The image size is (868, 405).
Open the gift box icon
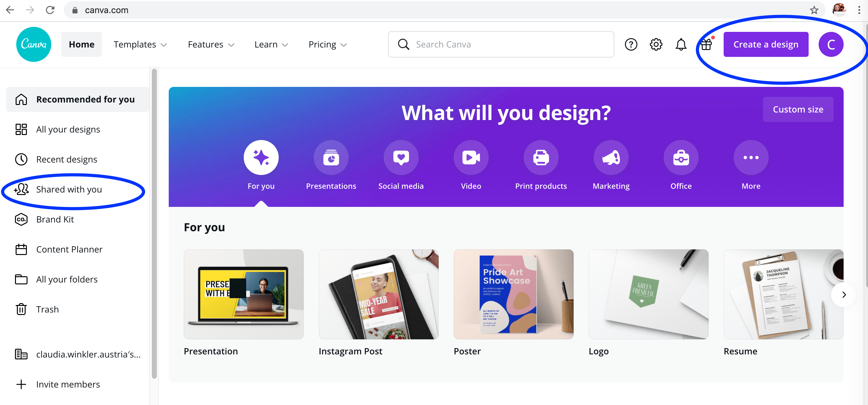pos(706,44)
